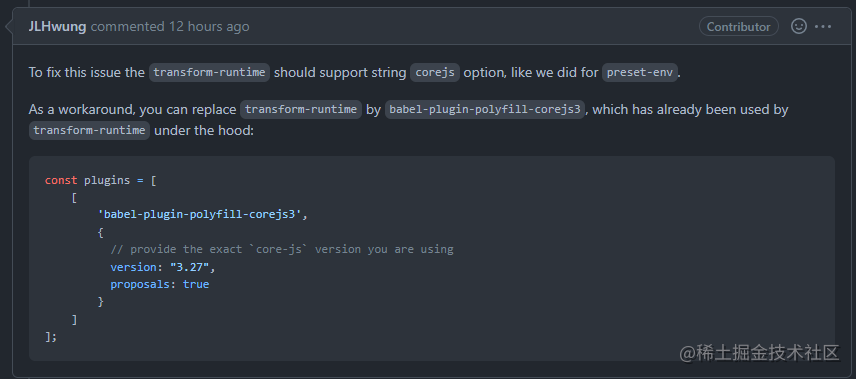Open the three-dot comment options menu

[x=823, y=26]
